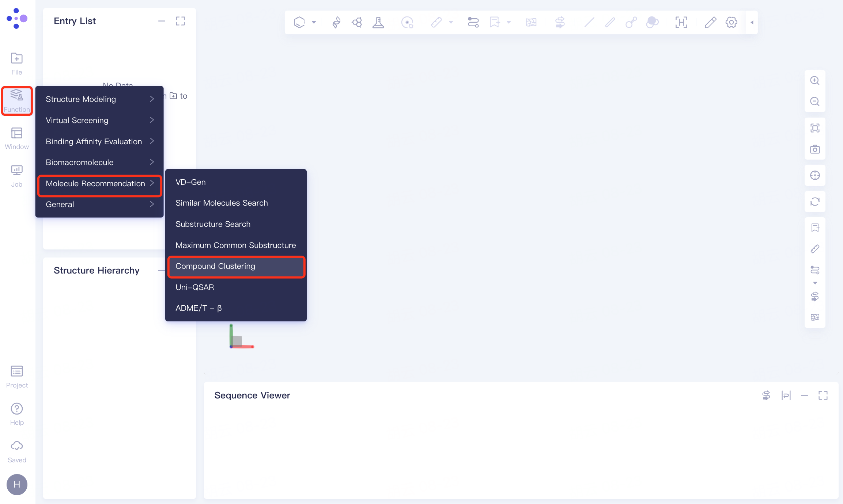This screenshot has width=843, height=504.
Task: Open the bookmark tool dropdown arrow
Action: [507, 22]
